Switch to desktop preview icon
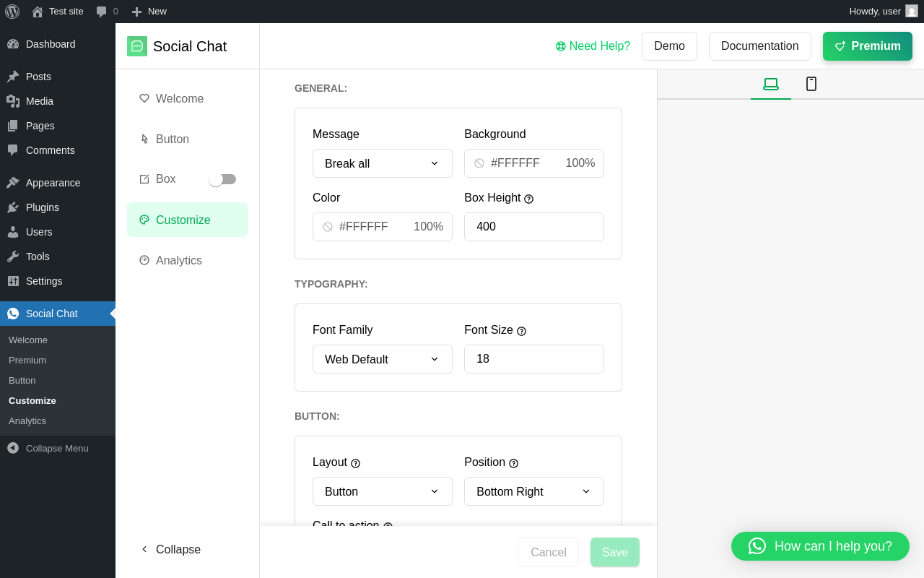The height and width of the screenshot is (578, 924). [x=771, y=84]
